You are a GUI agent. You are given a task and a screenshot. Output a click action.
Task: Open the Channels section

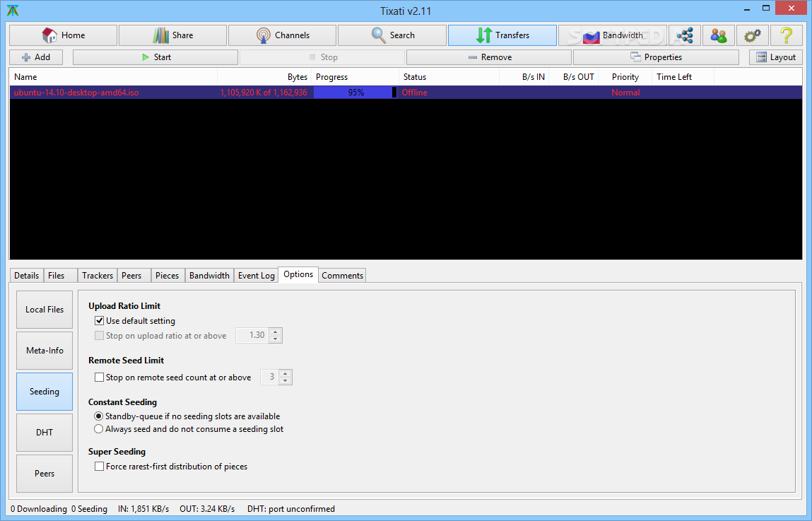point(282,35)
